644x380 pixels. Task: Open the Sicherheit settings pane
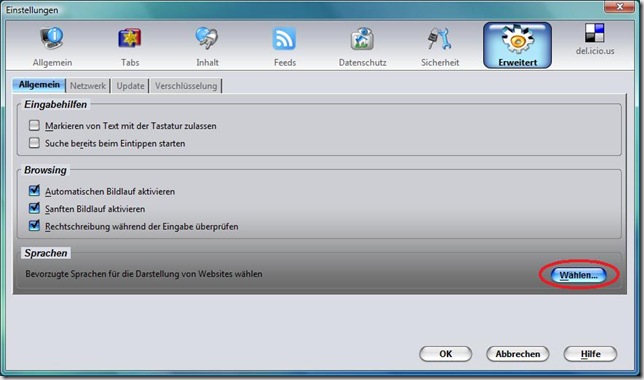[440, 46]
